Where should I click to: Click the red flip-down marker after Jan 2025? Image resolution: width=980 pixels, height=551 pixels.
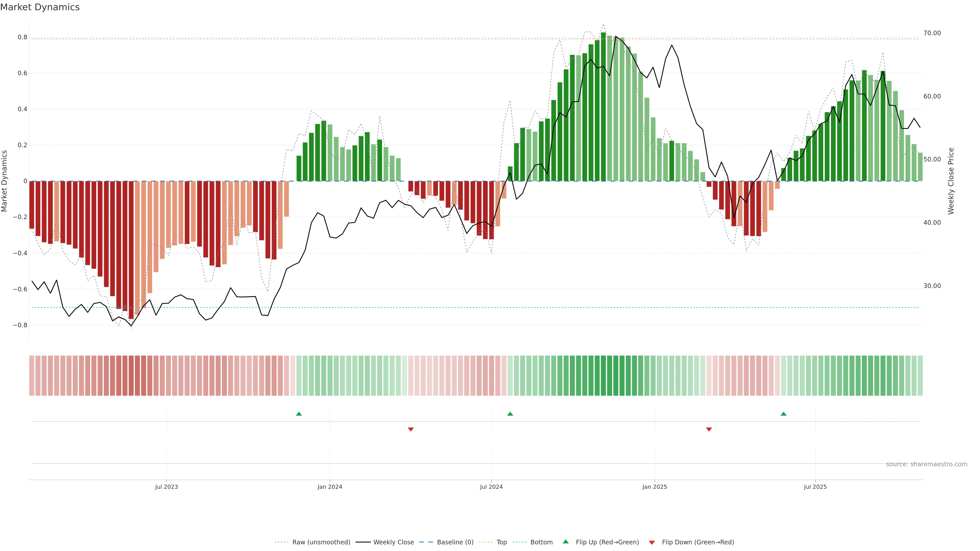[x=709, y=429]
